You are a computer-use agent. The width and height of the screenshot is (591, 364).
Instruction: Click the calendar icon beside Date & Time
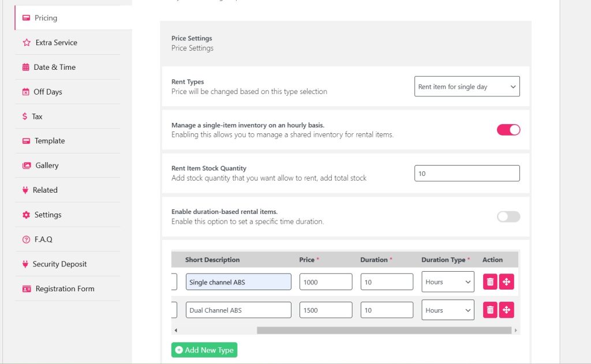click(25, 67)
